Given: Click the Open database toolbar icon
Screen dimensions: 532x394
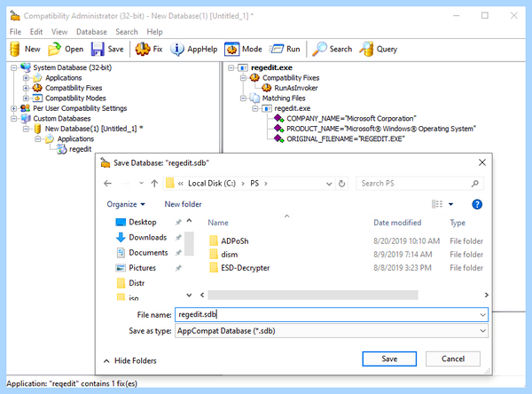Looking at the screenshot, I should (x=54, y=49).
